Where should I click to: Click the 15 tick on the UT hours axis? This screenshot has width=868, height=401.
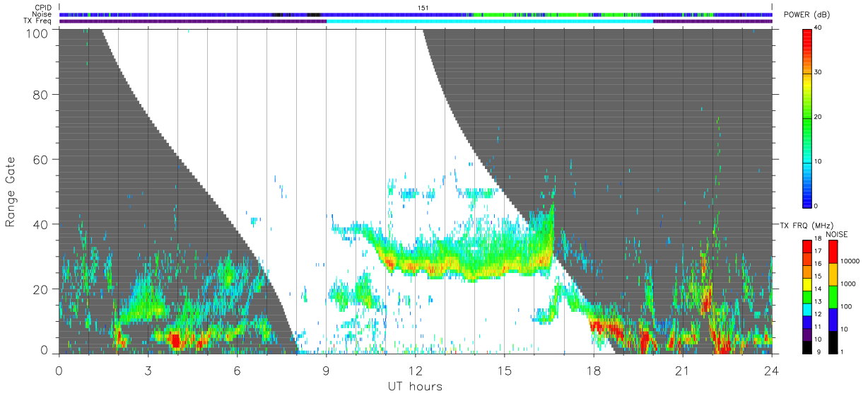click(505, 370)
